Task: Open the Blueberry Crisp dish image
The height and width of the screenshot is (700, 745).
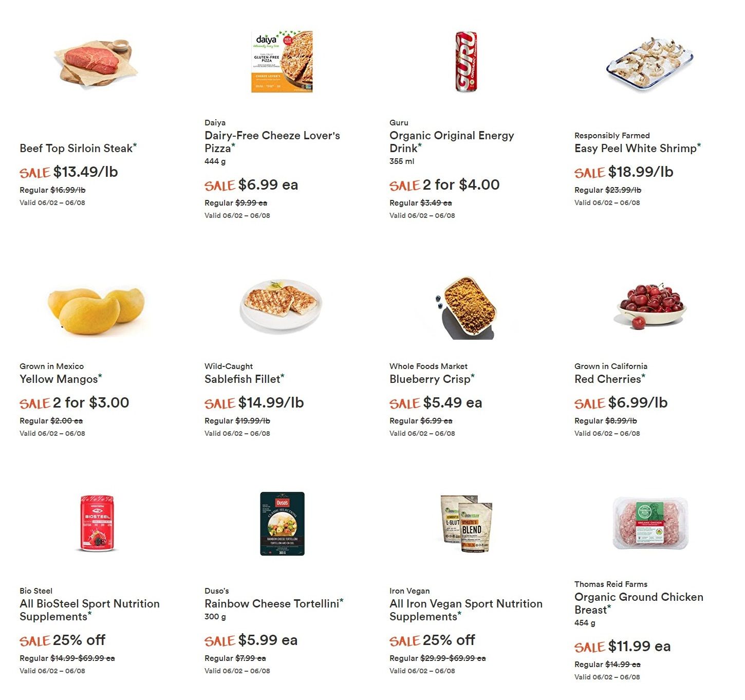Action: coord(467,308)
